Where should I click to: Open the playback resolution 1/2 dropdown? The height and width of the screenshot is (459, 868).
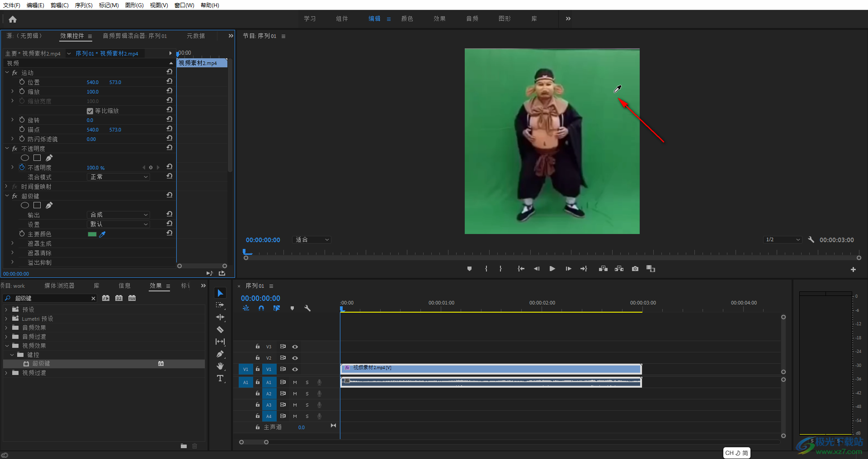(x=783, y=239)
